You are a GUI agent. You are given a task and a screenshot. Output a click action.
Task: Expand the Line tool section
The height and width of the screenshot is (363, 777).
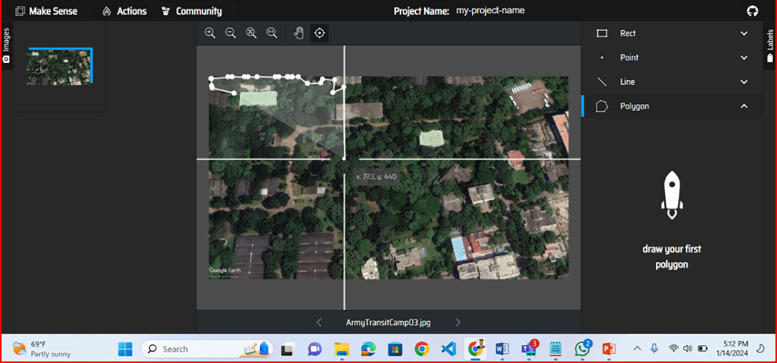tap(671, 82)
